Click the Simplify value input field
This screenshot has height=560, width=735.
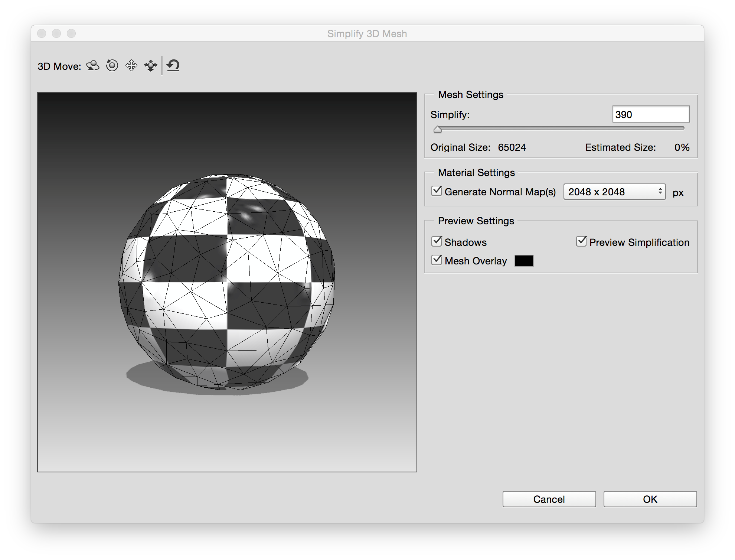(650, 114)
